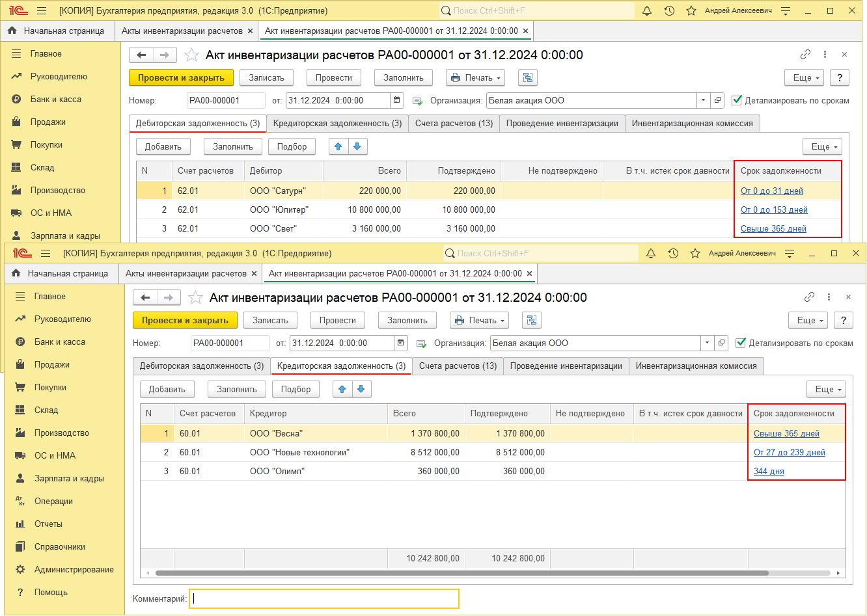This screenshot has height=616, width=867.
Task: Switch to Счета расчетов (13) tab in front window
Action: (x=458, y=366)
